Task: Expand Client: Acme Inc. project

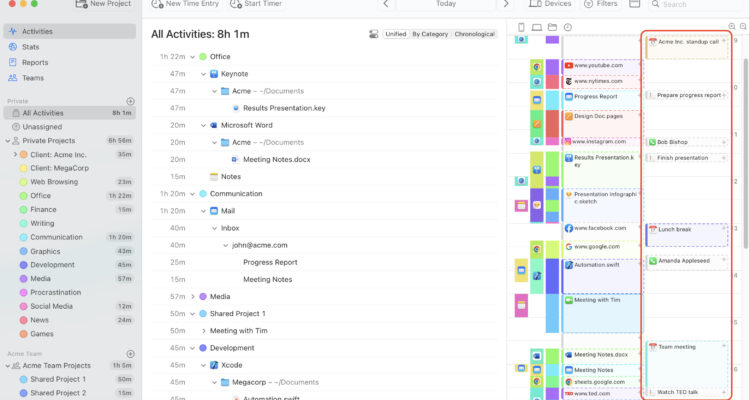Action: (15, 155)
